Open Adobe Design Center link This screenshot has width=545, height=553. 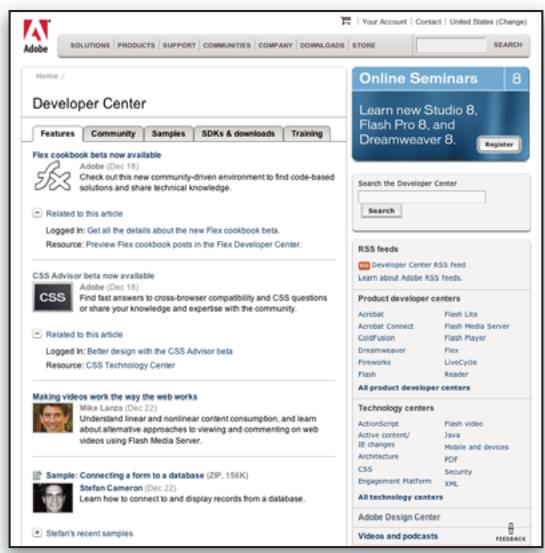(x=399, y=517)
